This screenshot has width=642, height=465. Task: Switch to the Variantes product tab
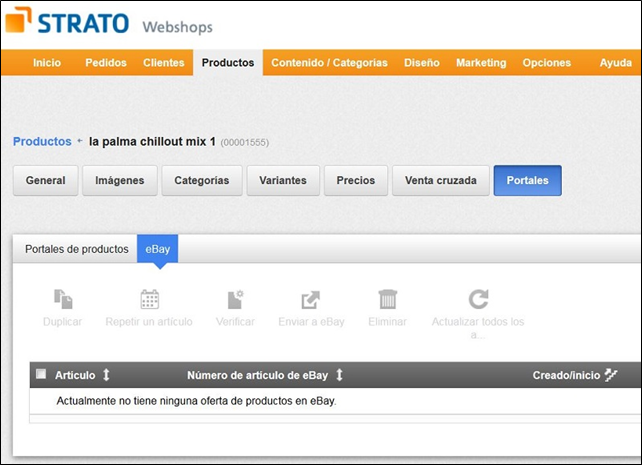click(x=283, y=181)
